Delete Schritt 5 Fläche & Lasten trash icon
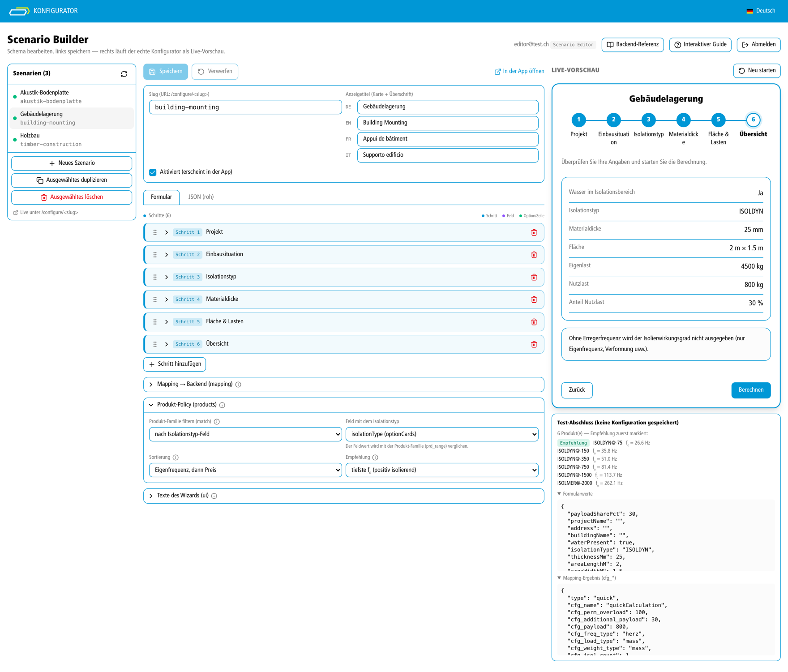This screenshot has width=788, height=672. 534,322
